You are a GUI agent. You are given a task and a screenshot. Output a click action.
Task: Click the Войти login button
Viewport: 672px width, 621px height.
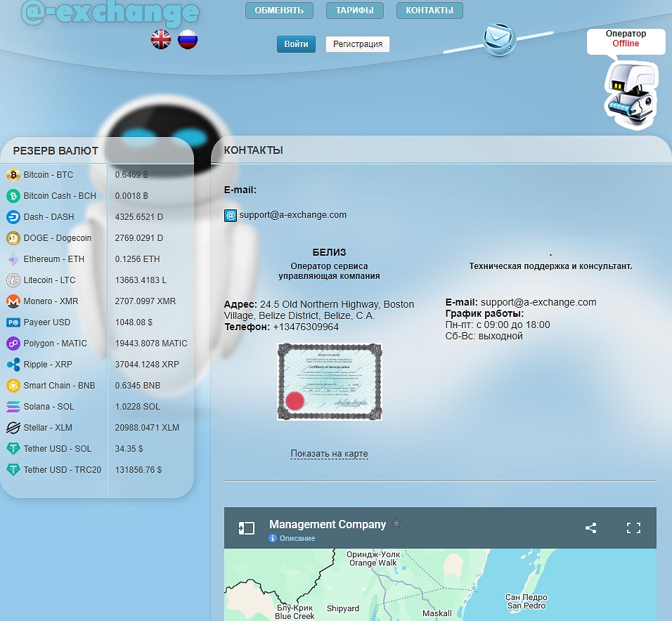tap(296, 44)
